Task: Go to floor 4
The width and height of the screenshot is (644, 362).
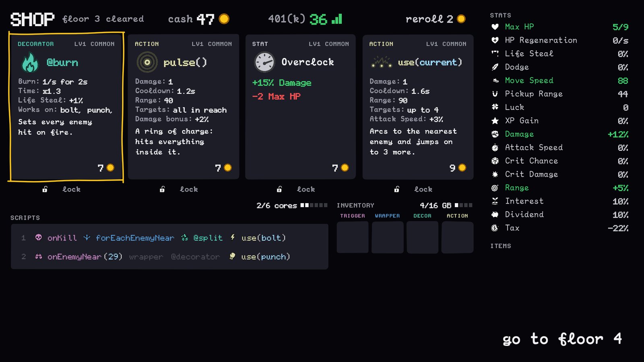Action: 562,339
